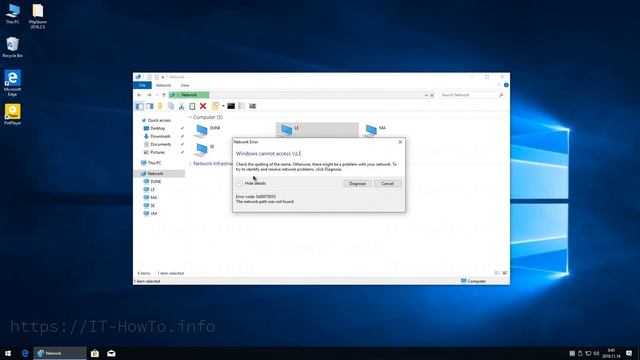Screen dimensions: 640x360
Task: Click the Diagnose button in Network Error dialog
Action: tap(357, 184)
